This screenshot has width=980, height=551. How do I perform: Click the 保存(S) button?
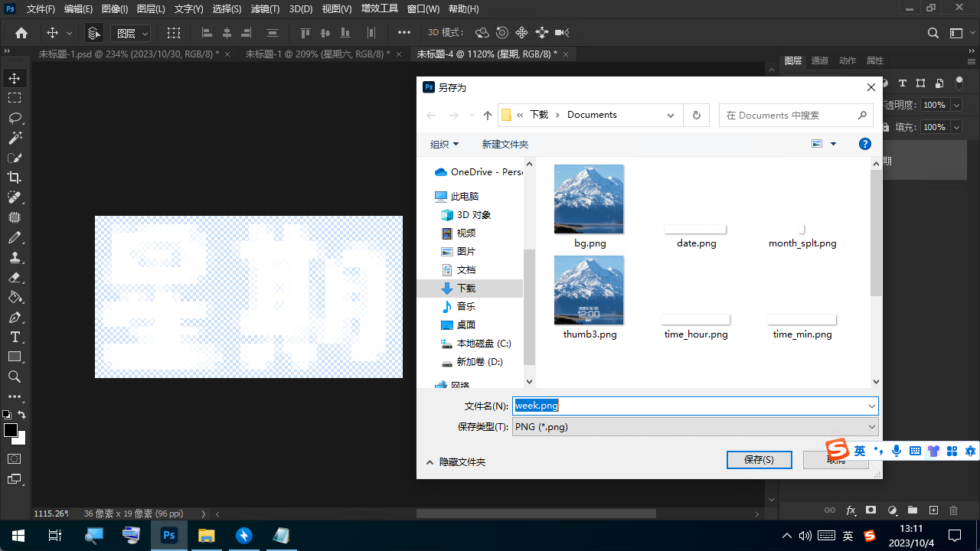point(759,459)
